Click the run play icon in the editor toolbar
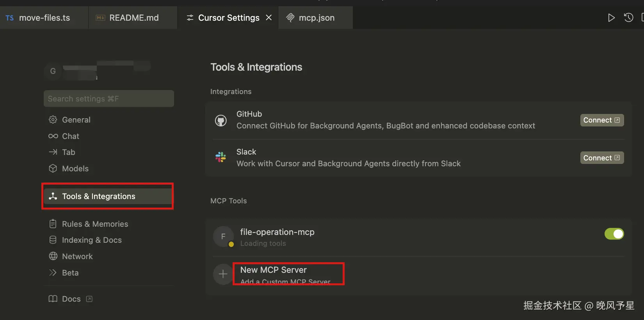This screenshot has width=644, height=320. point(611,18)
